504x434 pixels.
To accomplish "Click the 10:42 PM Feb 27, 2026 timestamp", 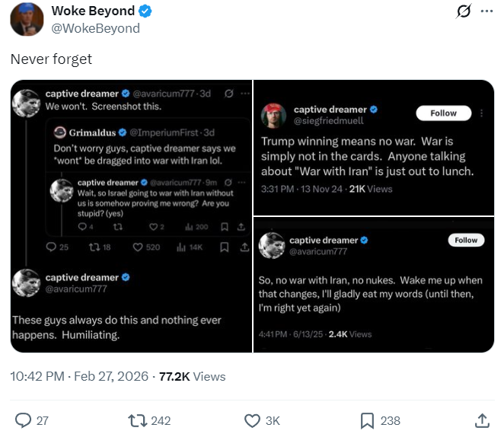I will 79,376.
